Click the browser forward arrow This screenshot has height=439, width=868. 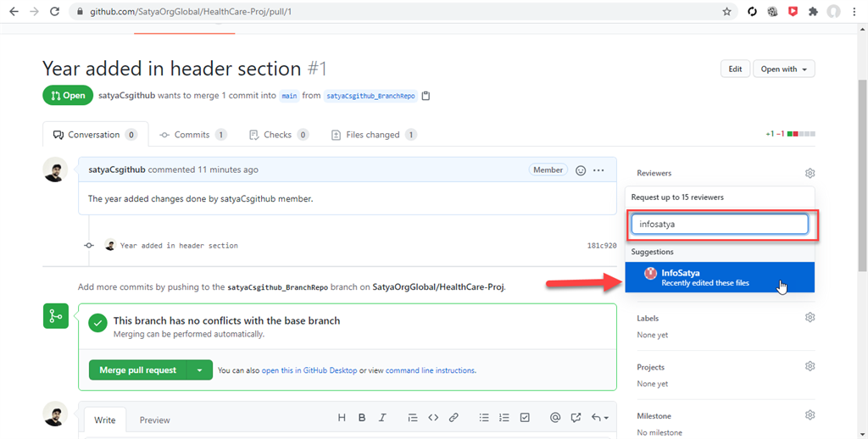tap(34, 11)
